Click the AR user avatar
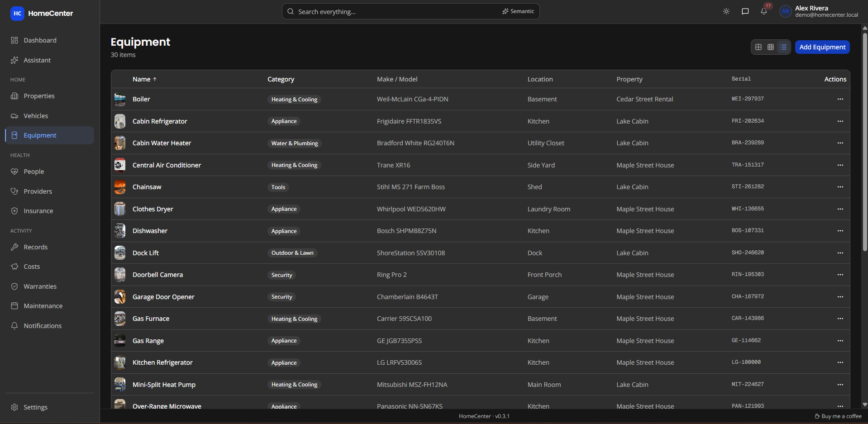Screen dimensions: 868x424 pyautogui.click(x=786, y=11)
